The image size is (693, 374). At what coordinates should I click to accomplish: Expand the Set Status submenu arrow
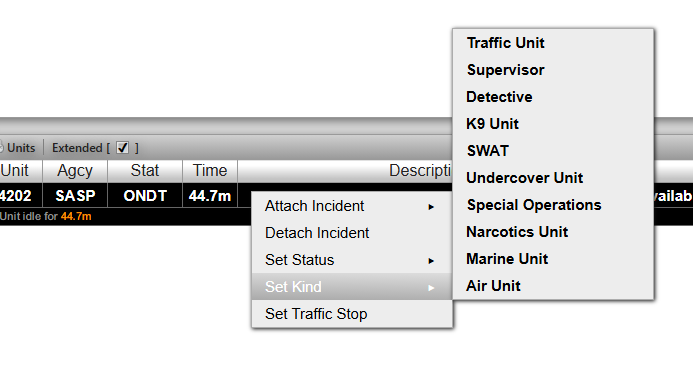click(431, 260)
